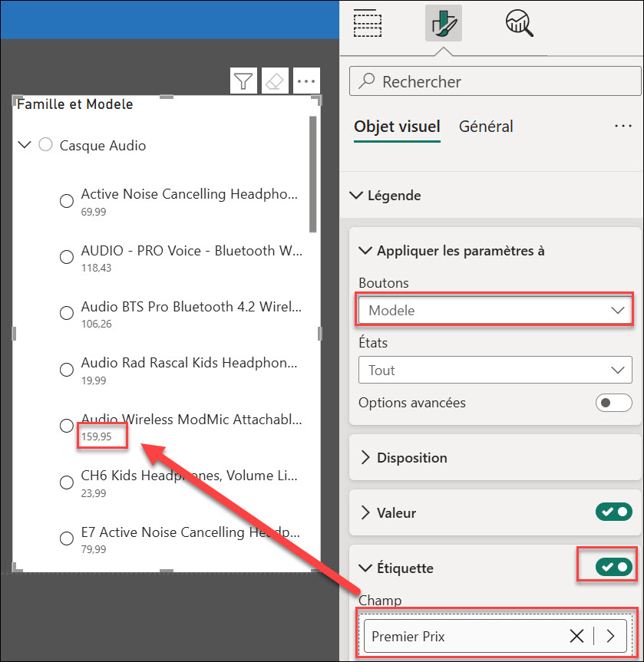Open the Boutons dropdown showing Modele
This screenshot has height=662, width=644.
(x=495, y=311)
